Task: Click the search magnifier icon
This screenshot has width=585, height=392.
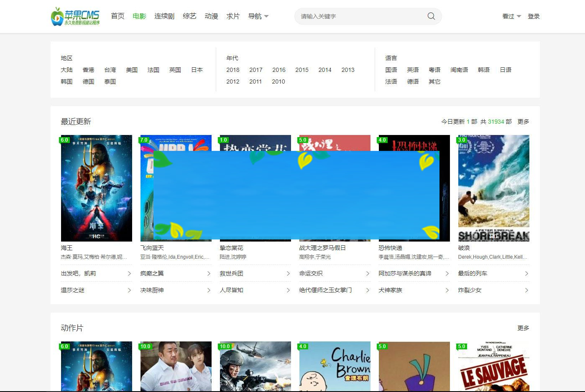Action: pos(431,16)
